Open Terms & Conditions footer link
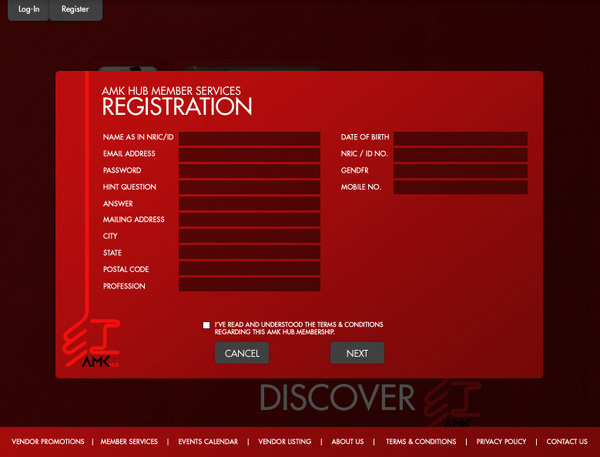Image resolution: width=600 pixels, height=457 pixels. [421, 441]
